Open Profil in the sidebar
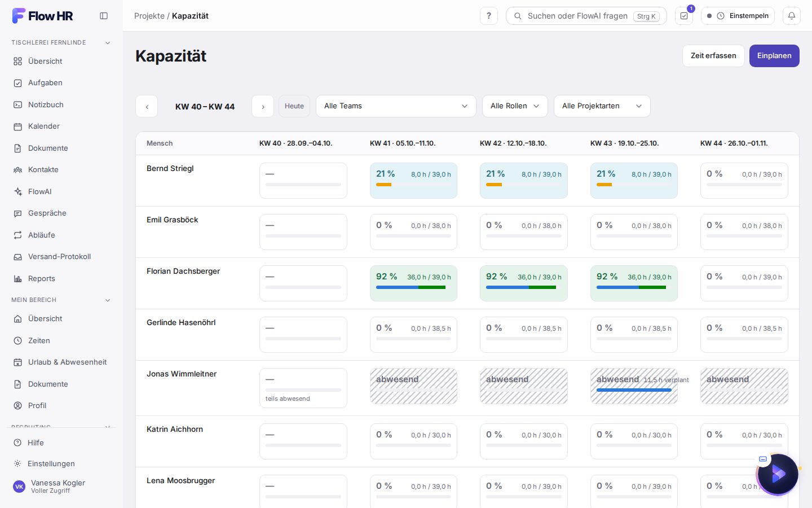 (x=61, y=406)
